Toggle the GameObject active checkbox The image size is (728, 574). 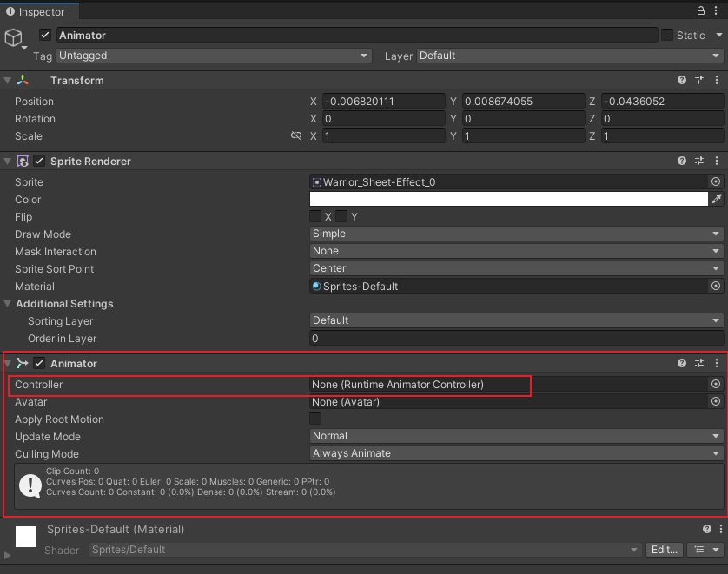point(45,35)
